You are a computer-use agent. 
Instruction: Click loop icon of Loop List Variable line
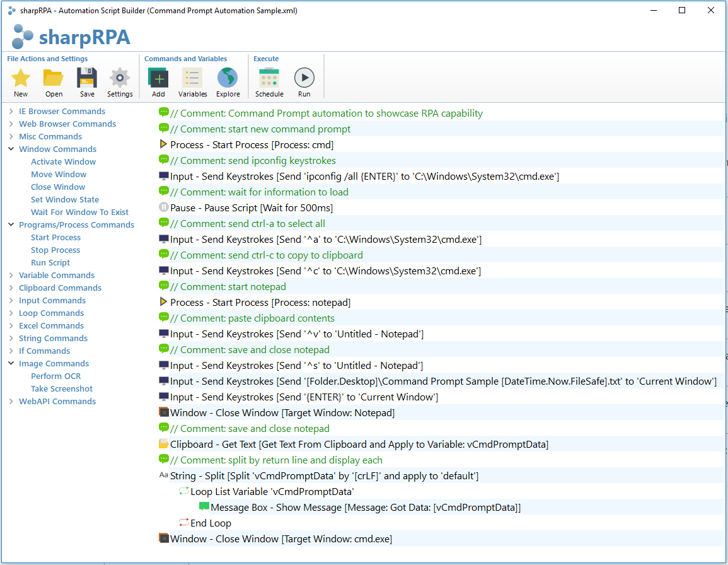(x=184, y=491)
